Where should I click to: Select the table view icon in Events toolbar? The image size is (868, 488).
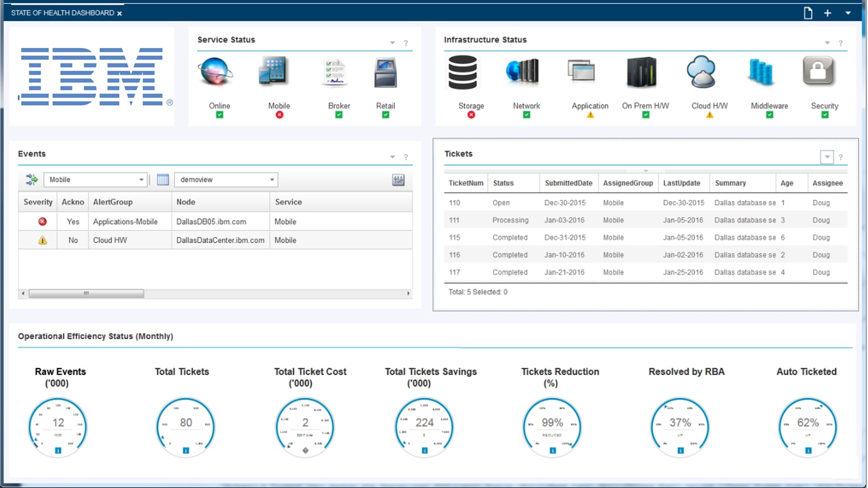tap(163, 179)
